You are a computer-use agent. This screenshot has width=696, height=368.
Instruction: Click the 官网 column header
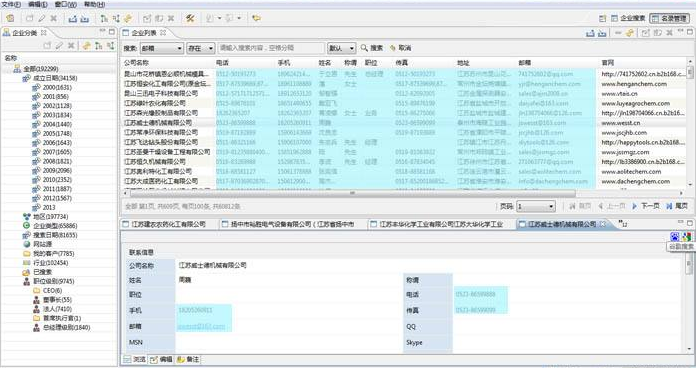coord(608,63)
